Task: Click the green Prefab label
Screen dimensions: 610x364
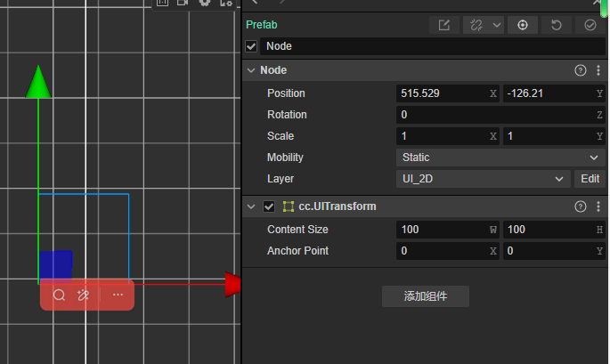Action: point(262,25)
